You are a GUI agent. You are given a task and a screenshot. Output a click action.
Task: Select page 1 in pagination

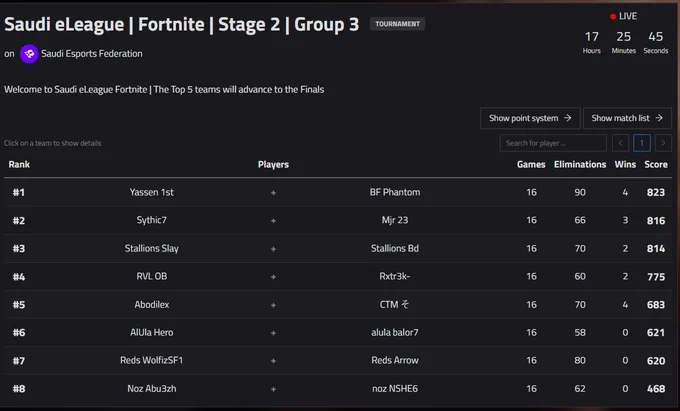point(642,143)
